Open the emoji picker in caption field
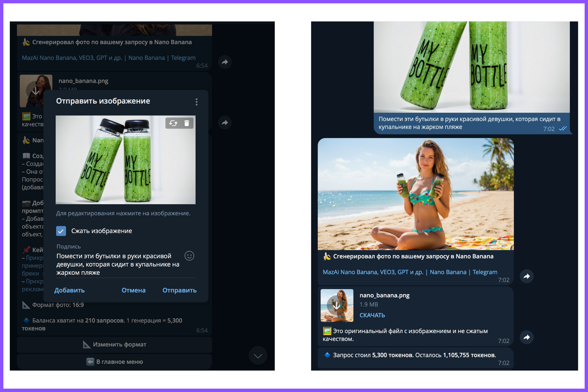The height and width of the screenshot is (392, 588). pyautogui.click(x=189, y=256)
